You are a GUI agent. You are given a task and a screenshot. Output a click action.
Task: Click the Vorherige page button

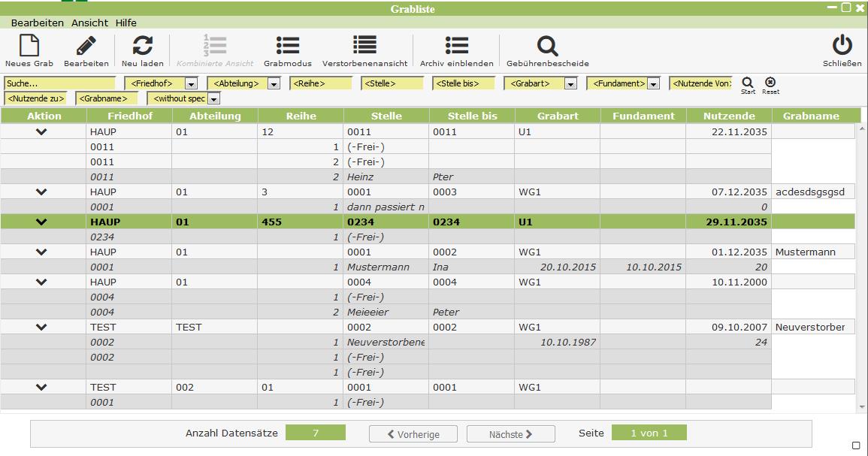pyautogui.click(x=413, y=434)
